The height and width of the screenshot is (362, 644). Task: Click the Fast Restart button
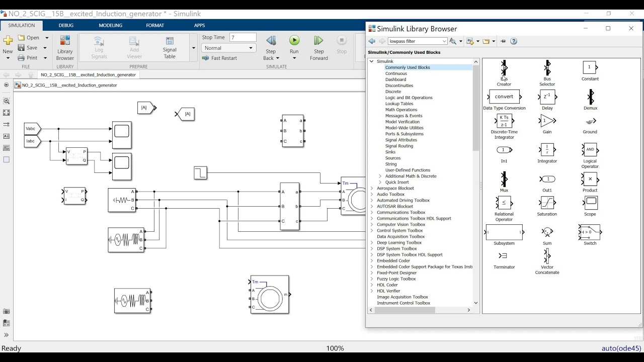220,58
